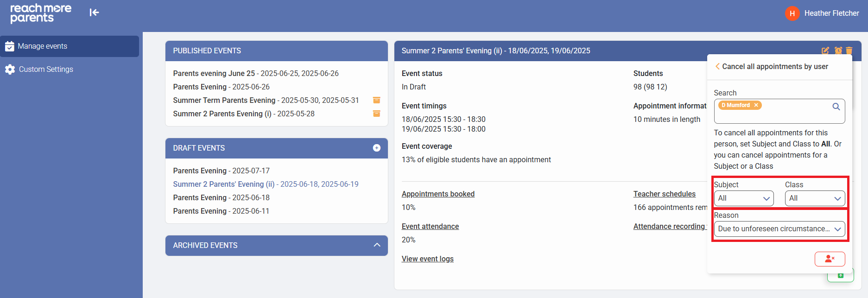The image size is (868, 298).
Task: Click archive icon for Summer 2 Parents Evening (i)
Action: click(377, 114)
